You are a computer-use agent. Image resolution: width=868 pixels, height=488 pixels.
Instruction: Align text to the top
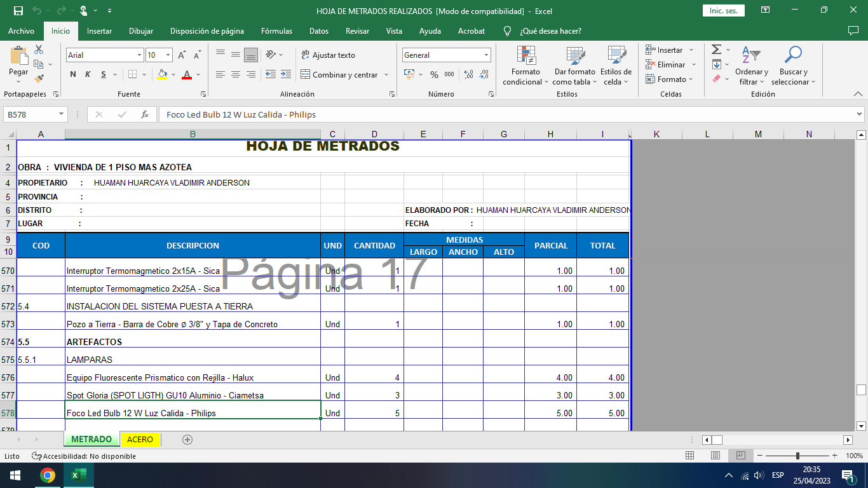point(220,55)
